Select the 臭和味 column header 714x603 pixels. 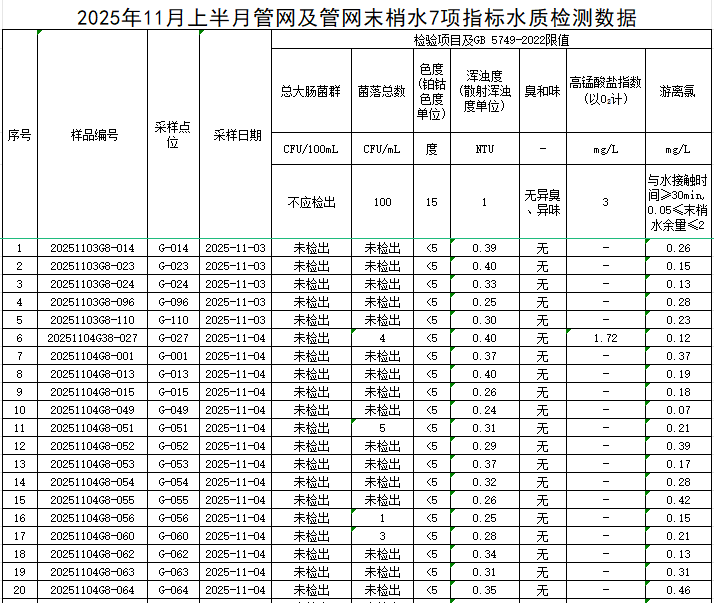543,91
